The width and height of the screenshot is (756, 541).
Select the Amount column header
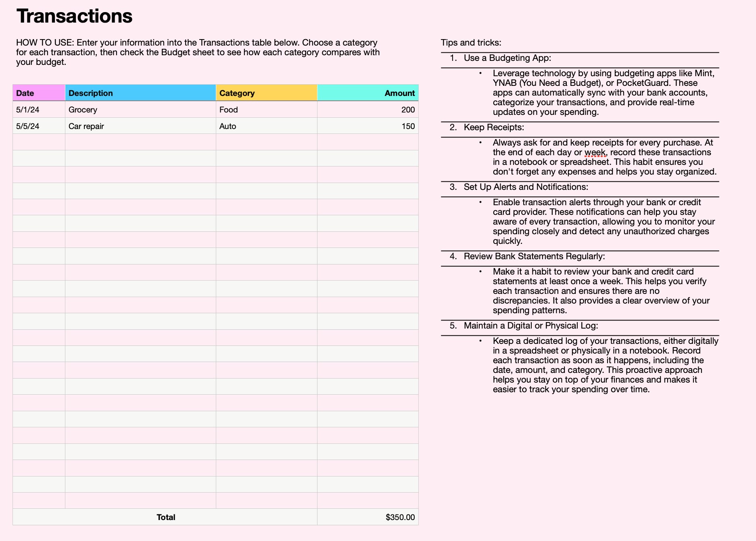[399, 93]
